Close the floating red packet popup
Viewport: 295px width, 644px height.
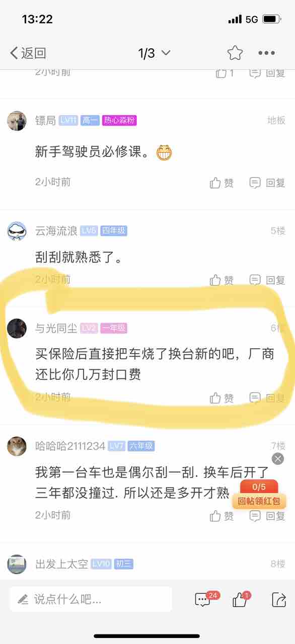click(278, 458)
